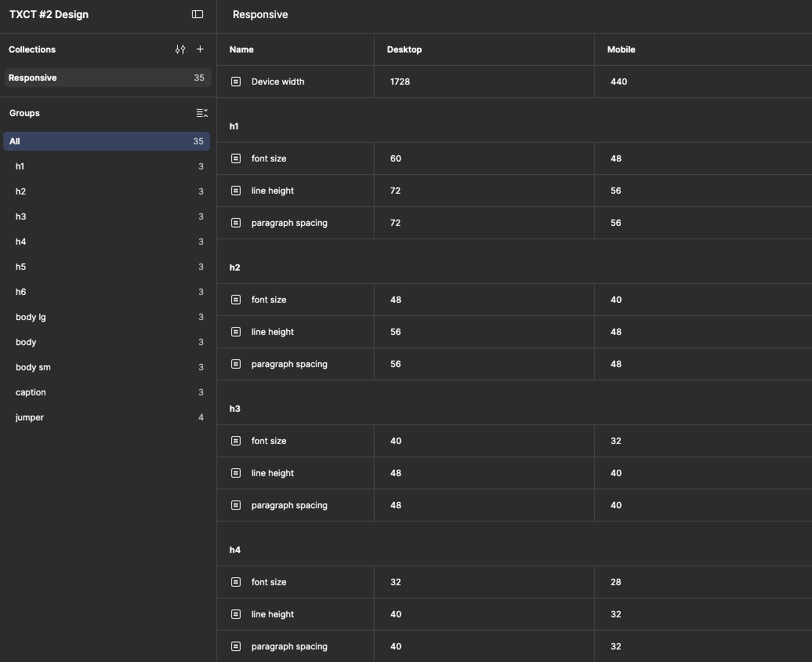Click the h4 group heading in table
This screenshot has height=662, width=812.
234,550
